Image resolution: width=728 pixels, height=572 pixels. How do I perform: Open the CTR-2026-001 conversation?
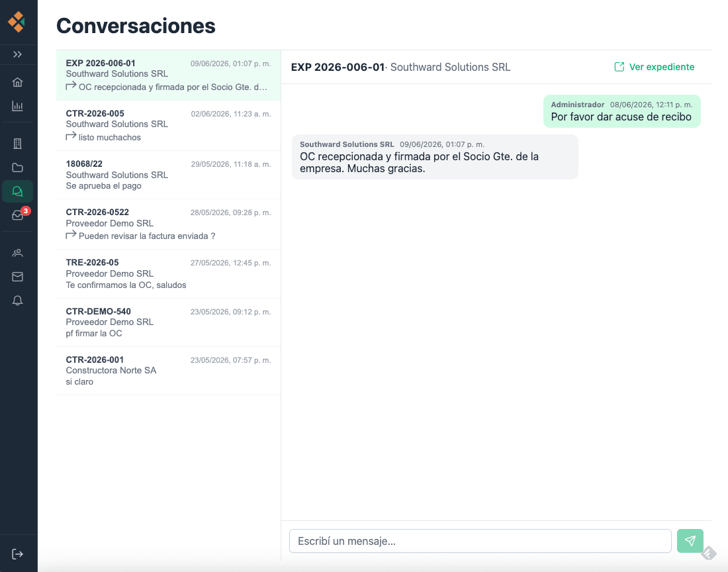point(168,371)
